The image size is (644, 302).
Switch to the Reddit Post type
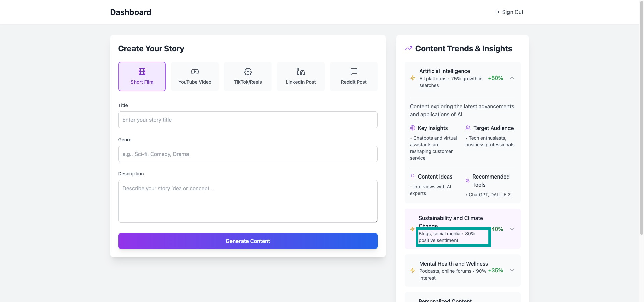click(354, 77)
